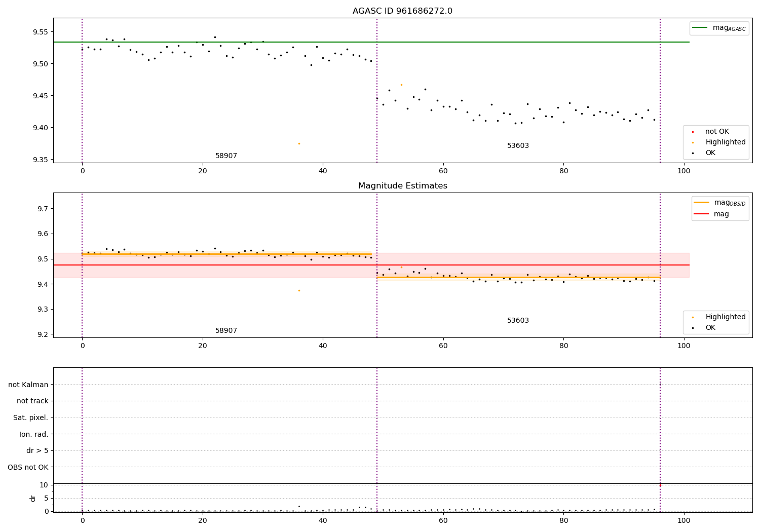Screen dimensions: 760x532
Task: Click the "OBS not OK" axis label
Action: click(x=28, y=467)
